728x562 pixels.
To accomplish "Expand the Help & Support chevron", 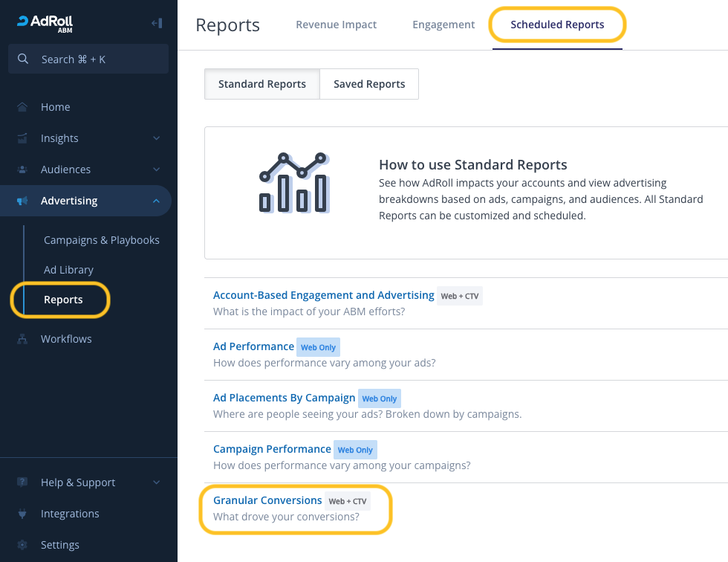I will [x=156, y=482].
